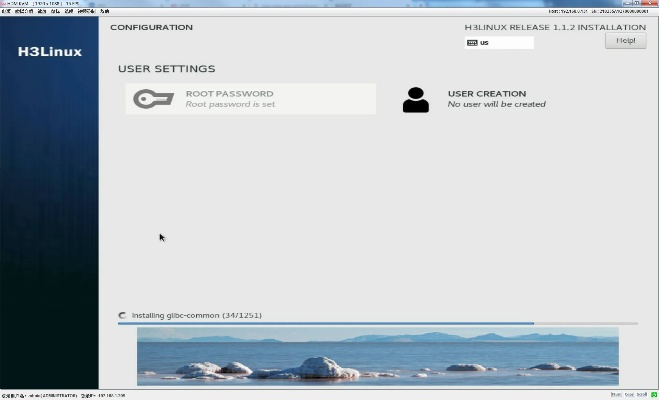The width and height of the screenshot is (659, 400).
Task: Click the 'No user will be created' text
Action: [496, 104]
